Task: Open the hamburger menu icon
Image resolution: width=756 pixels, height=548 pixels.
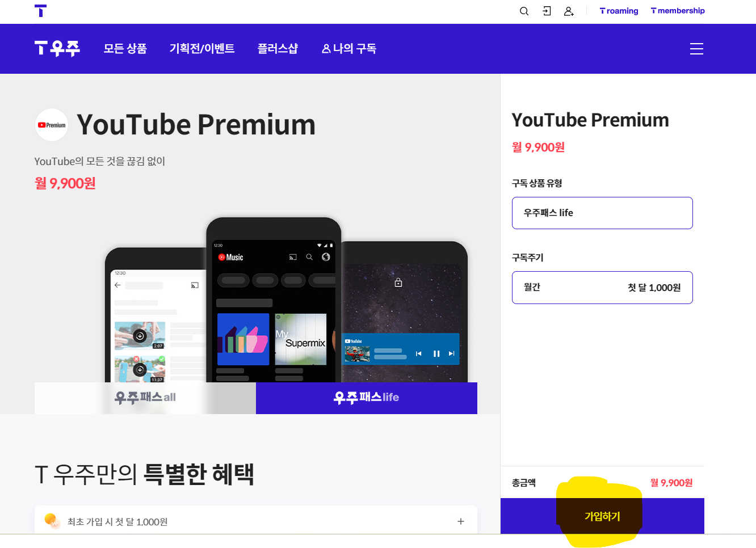Action: 696,49
